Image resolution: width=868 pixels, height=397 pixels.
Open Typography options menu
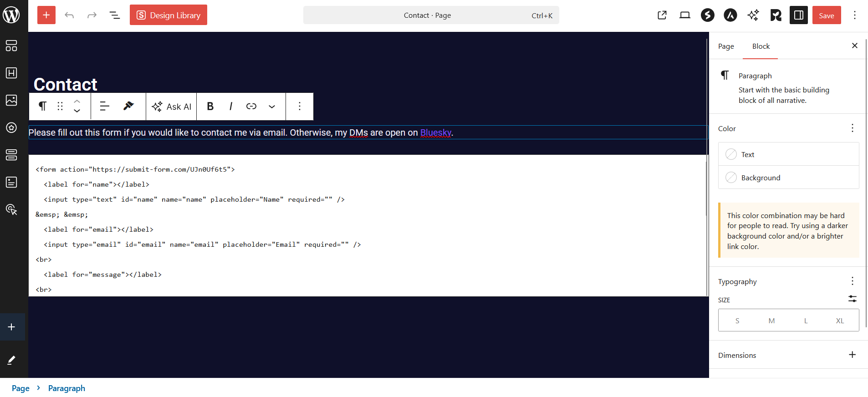[852, 281]
